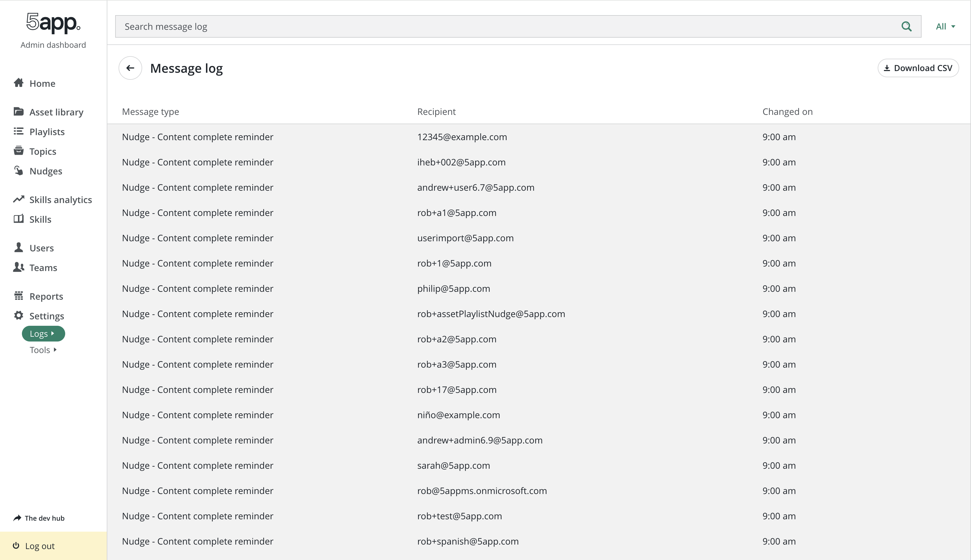
Task: Select recipient 12345@example.com
Action: (462, 137)
